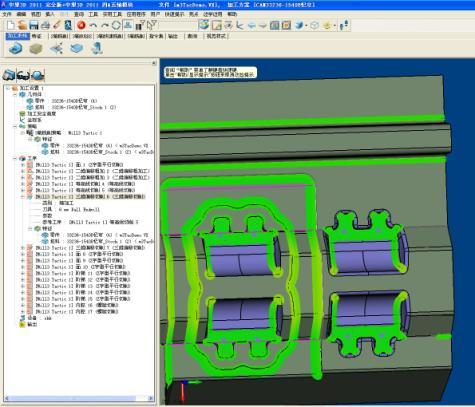Image resolution: width=475 pixels, height=407 pixels.
Task: Collapse the expanded operation 6 node
Action: click(x=23, y=197)
